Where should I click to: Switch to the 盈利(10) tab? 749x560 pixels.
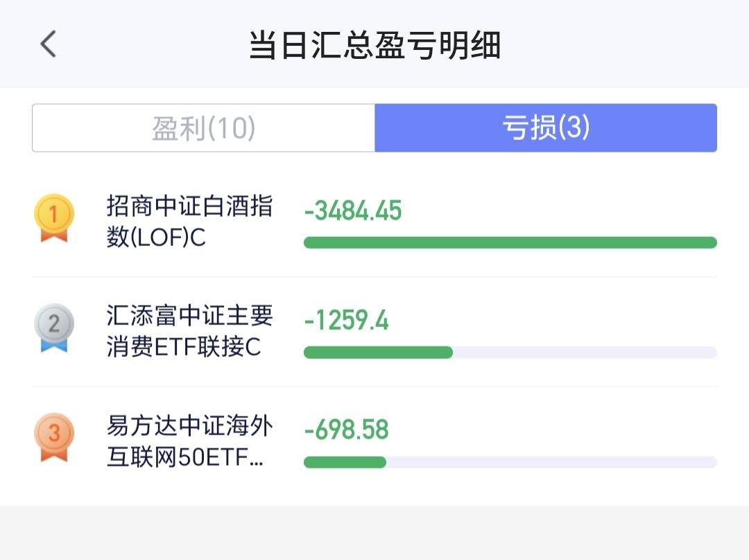(x=203, y=128)
